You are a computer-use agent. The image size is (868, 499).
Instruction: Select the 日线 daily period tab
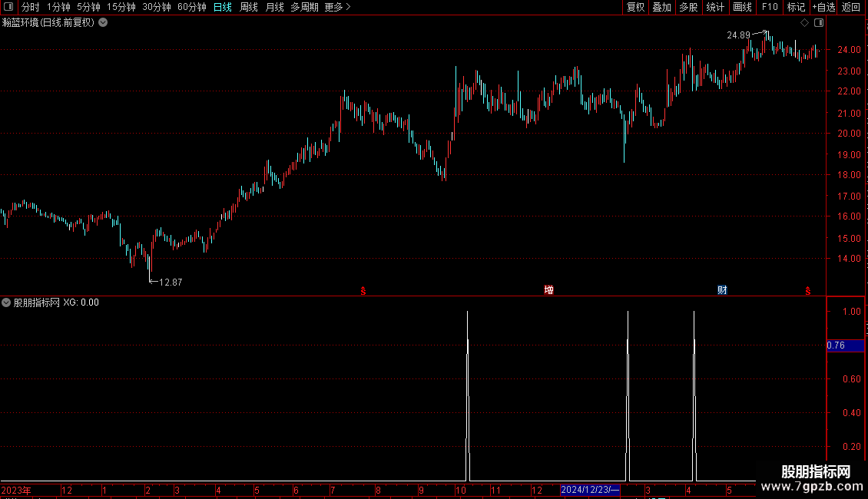(x=223, y=7)
